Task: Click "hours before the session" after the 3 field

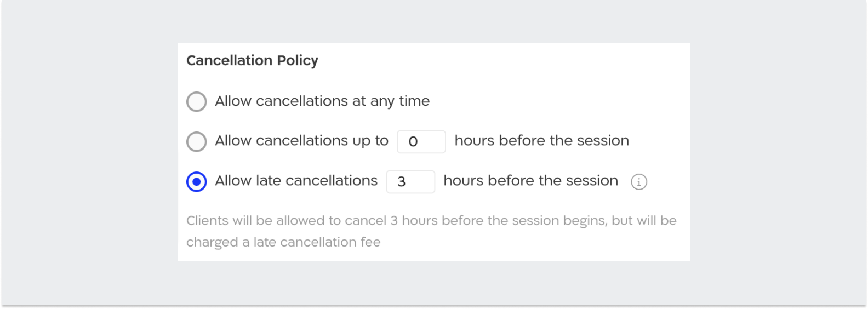Action: [x=530, y=181]
